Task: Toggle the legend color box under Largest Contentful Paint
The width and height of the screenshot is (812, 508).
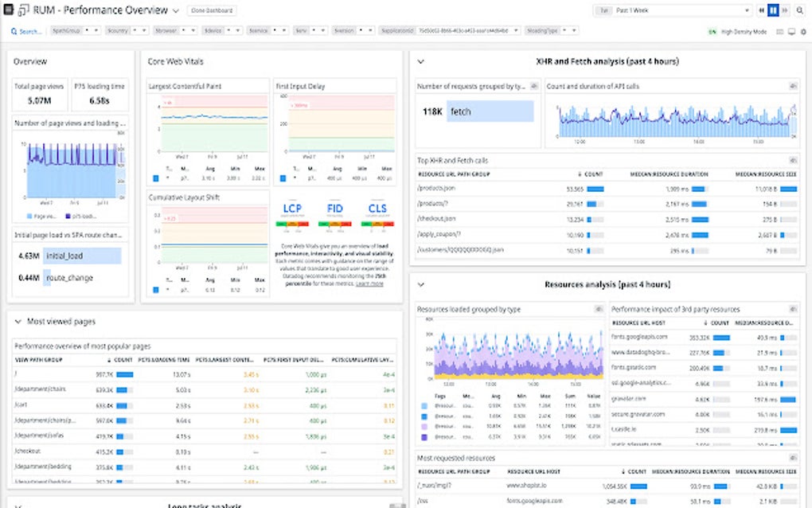Action: [156, 179]
